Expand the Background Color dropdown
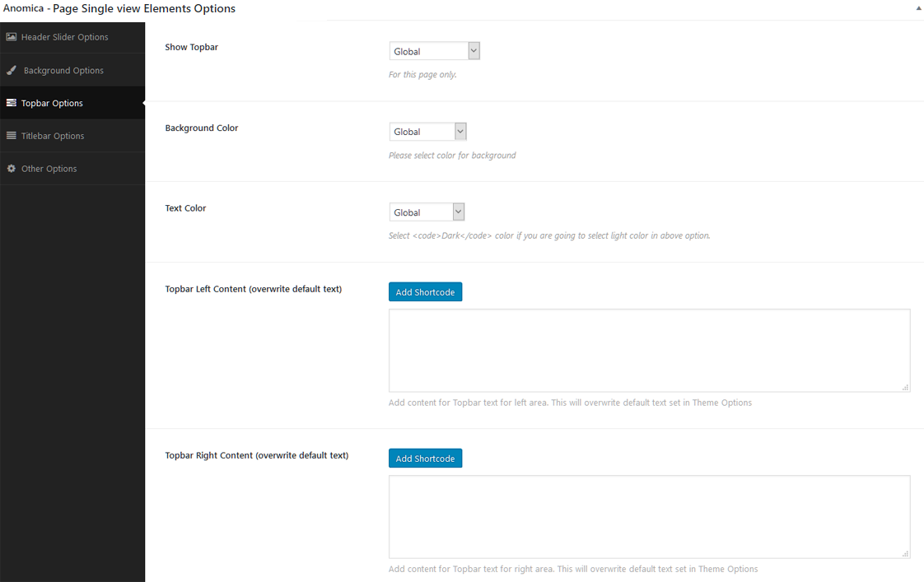This screenshot has height=582, width=924. [x=427, y=132]
